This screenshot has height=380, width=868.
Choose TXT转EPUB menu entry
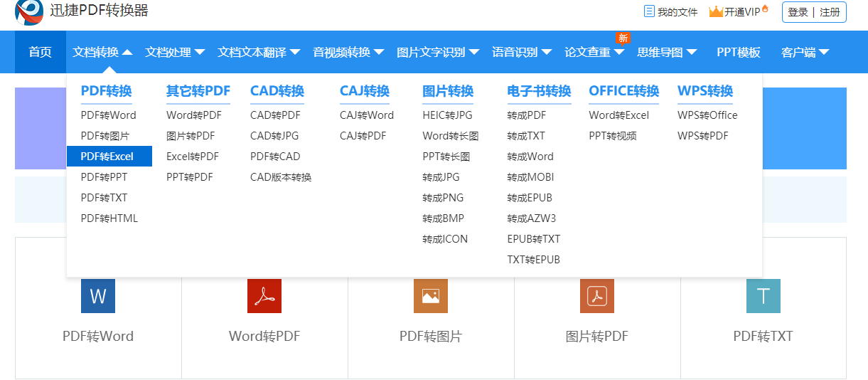coord(534,260)
